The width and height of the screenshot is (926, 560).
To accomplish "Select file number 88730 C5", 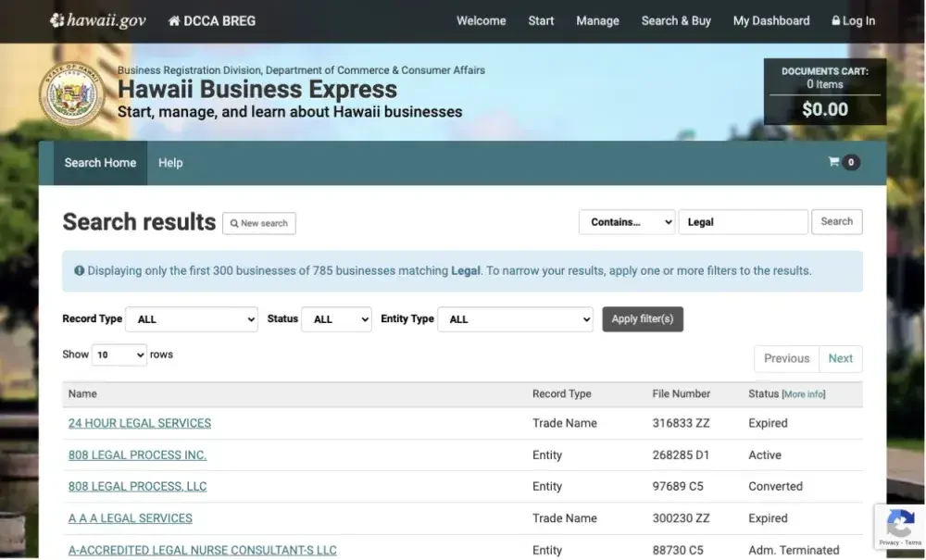I will (x=678, y=550).
